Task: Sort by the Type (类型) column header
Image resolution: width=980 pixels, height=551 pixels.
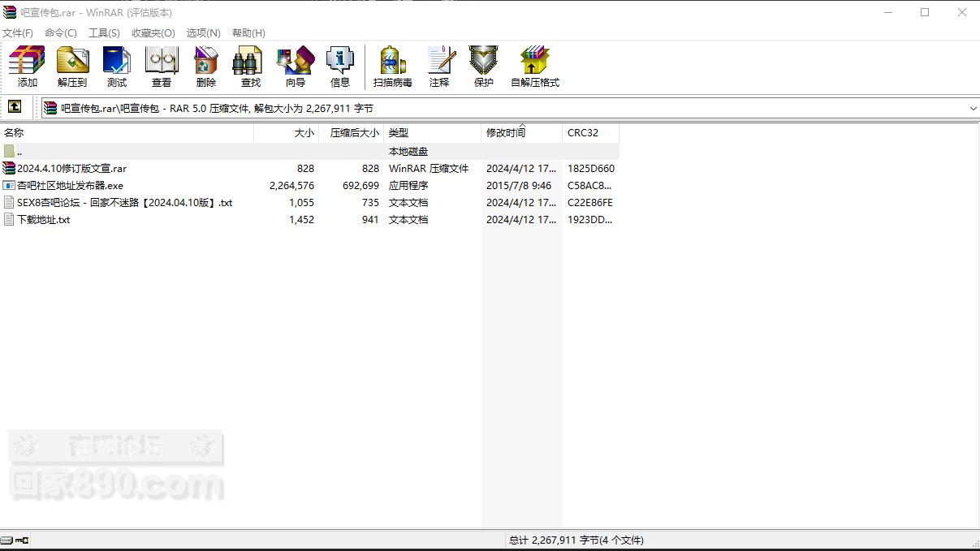Action: click(432, 132)
